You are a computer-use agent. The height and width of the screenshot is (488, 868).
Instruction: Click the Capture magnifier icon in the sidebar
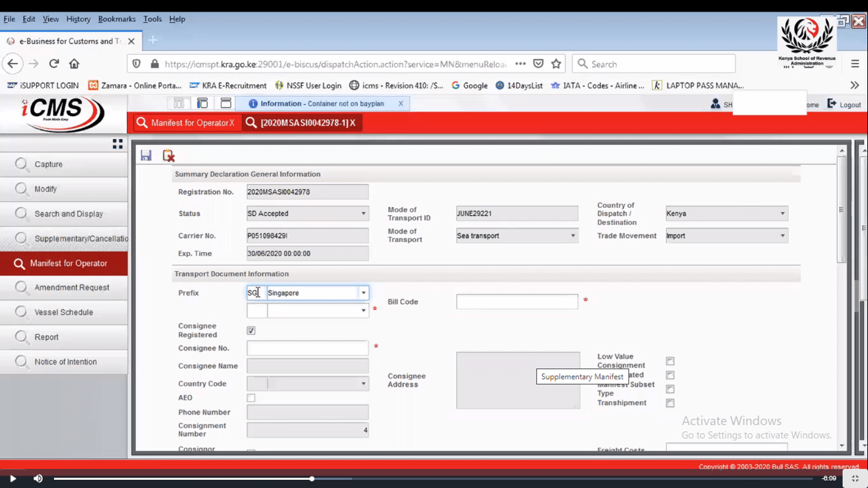pyautogui.click(x=21, y=164)
